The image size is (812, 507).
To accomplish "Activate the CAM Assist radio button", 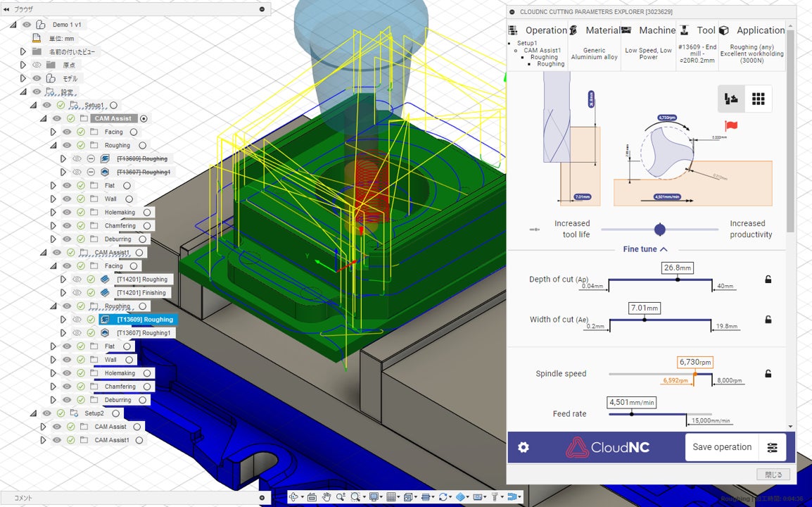I will point(144,119).
